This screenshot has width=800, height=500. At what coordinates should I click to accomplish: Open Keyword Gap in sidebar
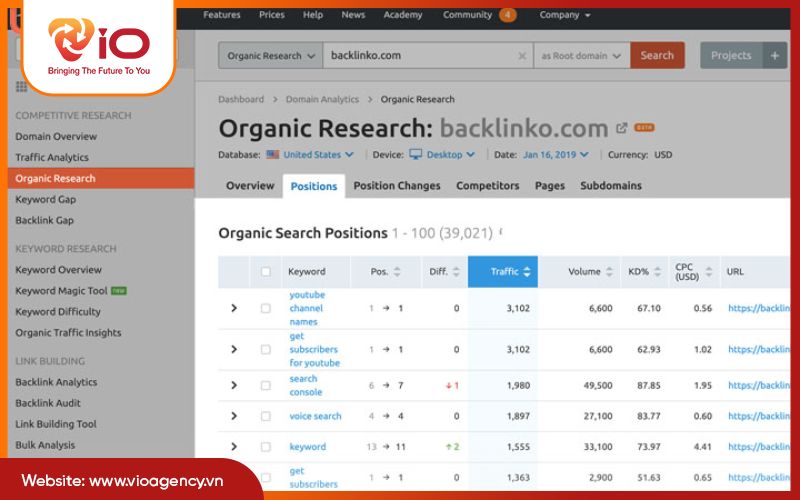(x=45, y=199)
